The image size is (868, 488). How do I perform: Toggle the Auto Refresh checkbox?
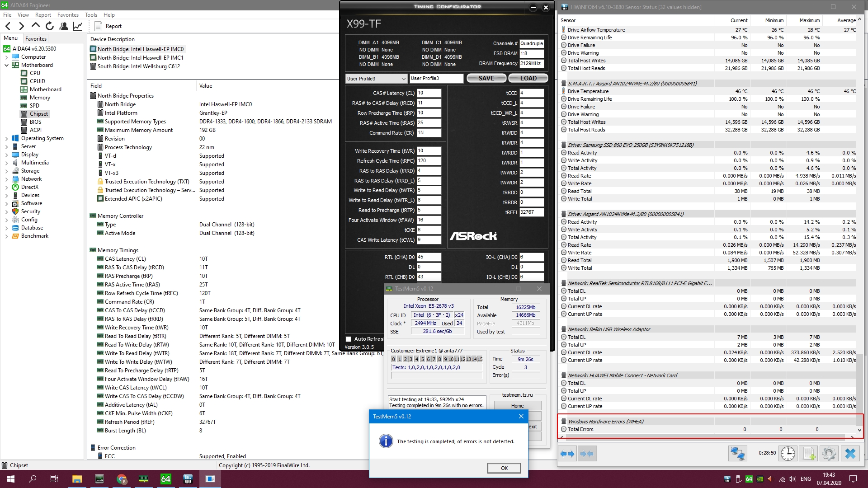348,339
